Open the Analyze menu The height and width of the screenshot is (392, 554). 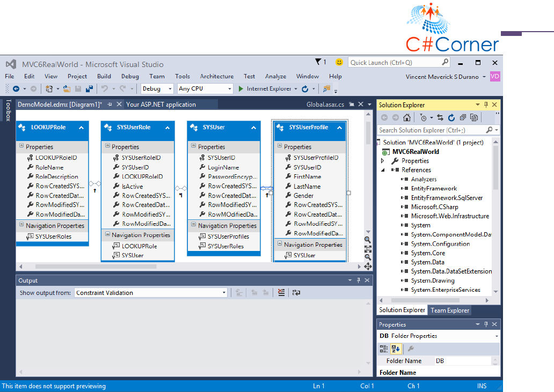click(x=275, y=76)
